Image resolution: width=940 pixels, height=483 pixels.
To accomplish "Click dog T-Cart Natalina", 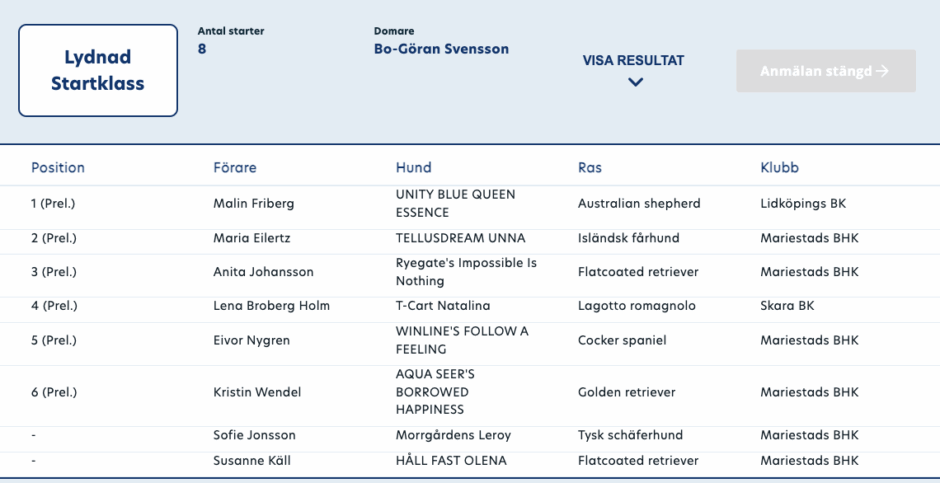I will point(443,305).
